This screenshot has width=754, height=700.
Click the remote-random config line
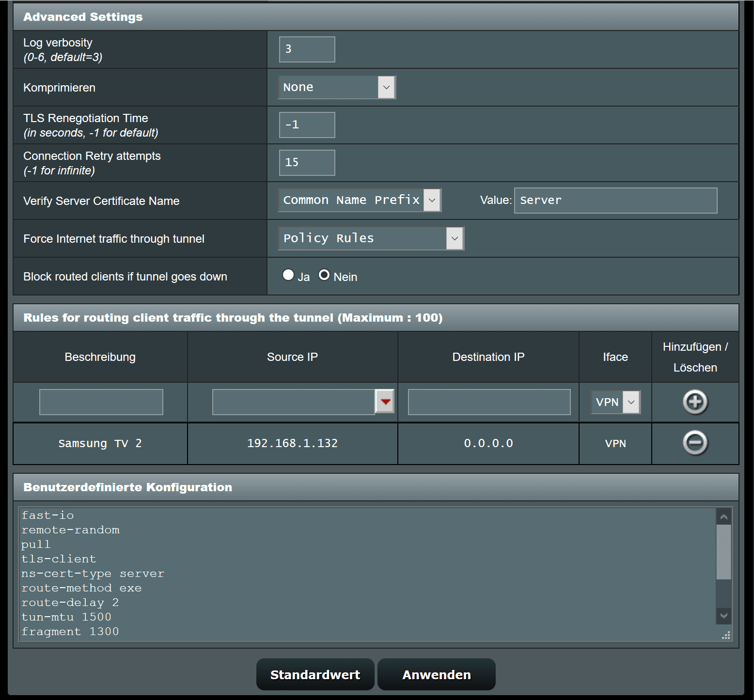click(x=70, y=530)
